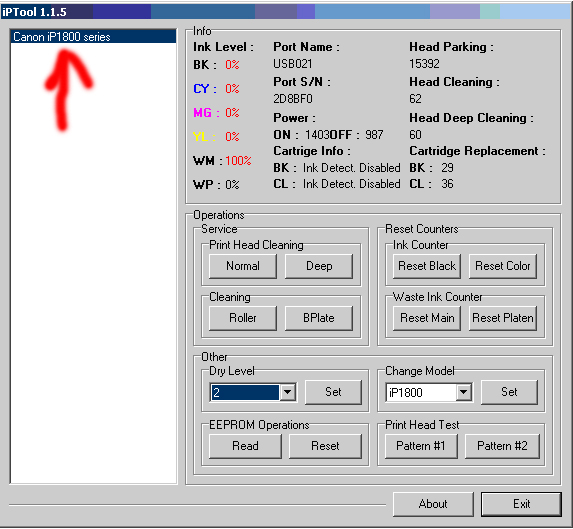Reset Platen waste ink counter
The width and height of the screenshot is (573, 529).
pos(503,318)
